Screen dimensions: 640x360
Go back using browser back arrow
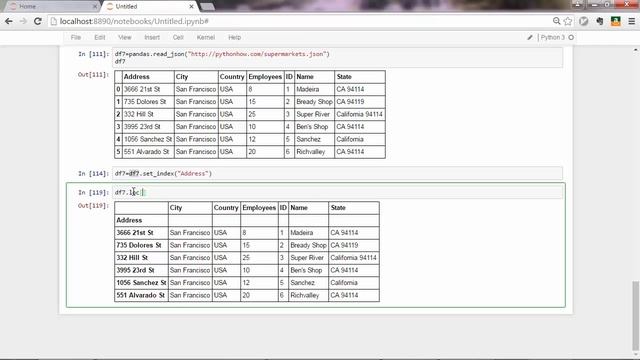(9, 21)
